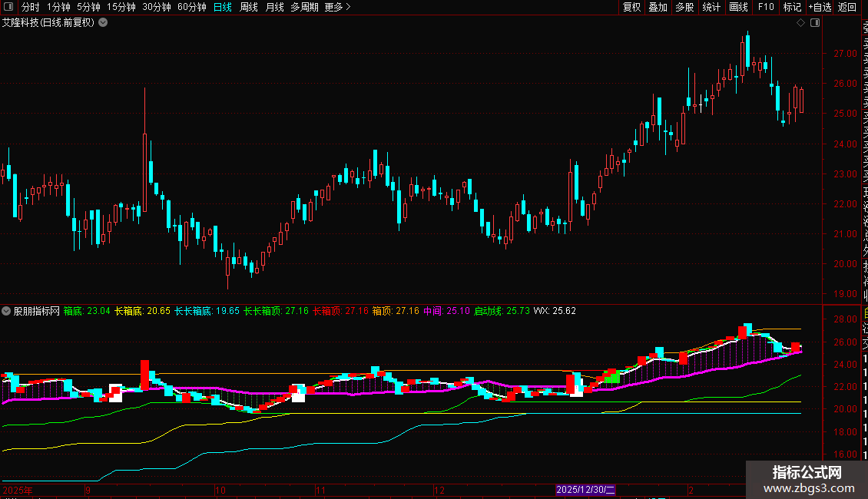
Task: Click the magenta 中间 indicator legend label
Action: 432,312
